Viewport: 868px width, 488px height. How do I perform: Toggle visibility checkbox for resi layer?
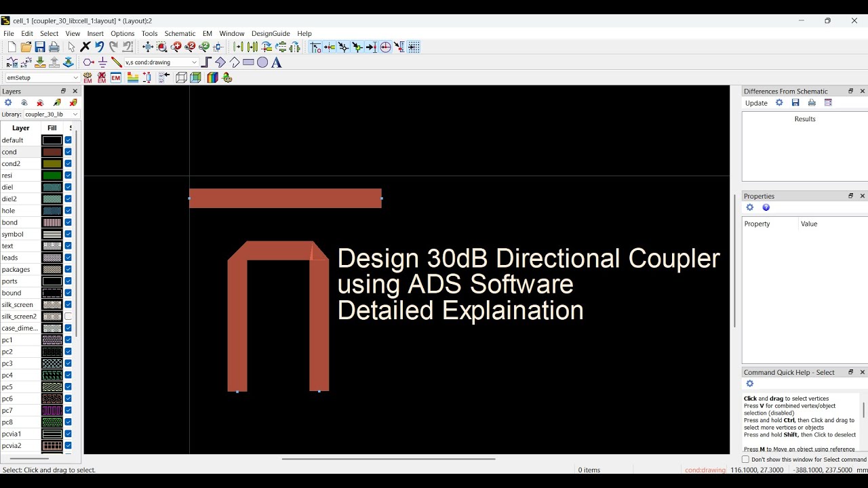(68, 176)
